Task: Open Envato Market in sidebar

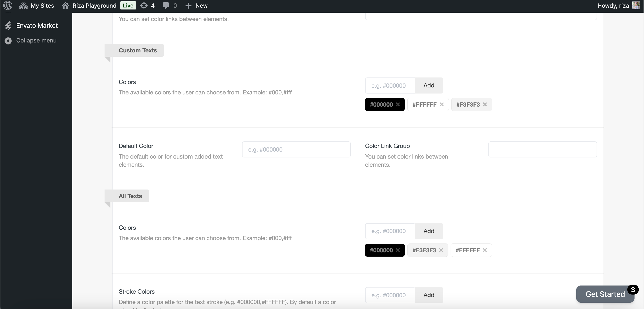Action: [x=37, y=26]
